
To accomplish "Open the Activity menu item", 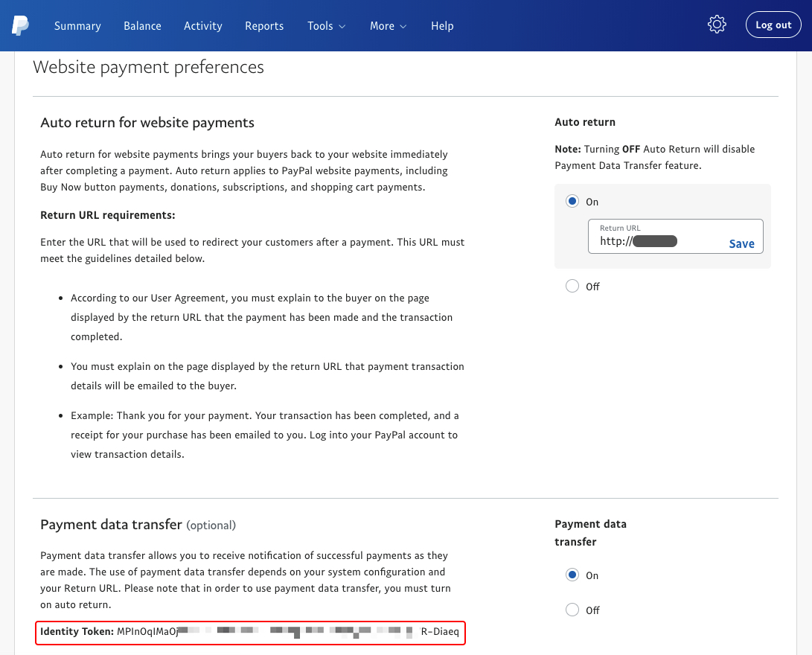I will click(203, 26).
